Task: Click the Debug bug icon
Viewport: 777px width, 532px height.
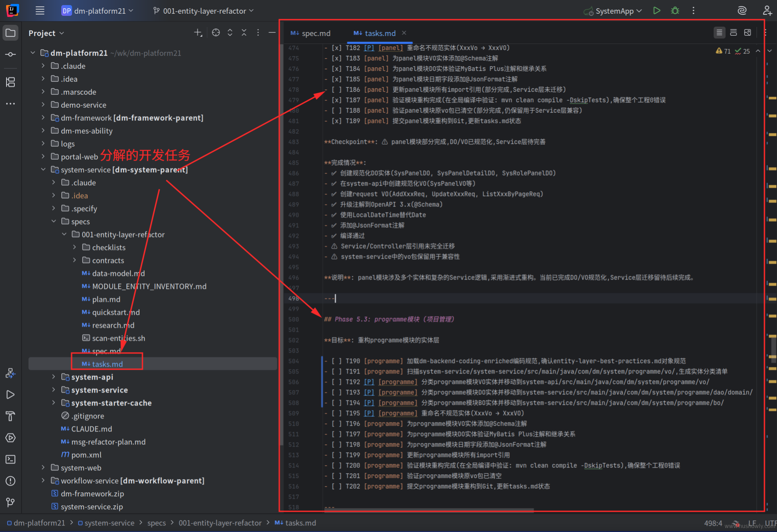Action: (x=675, y=11)
